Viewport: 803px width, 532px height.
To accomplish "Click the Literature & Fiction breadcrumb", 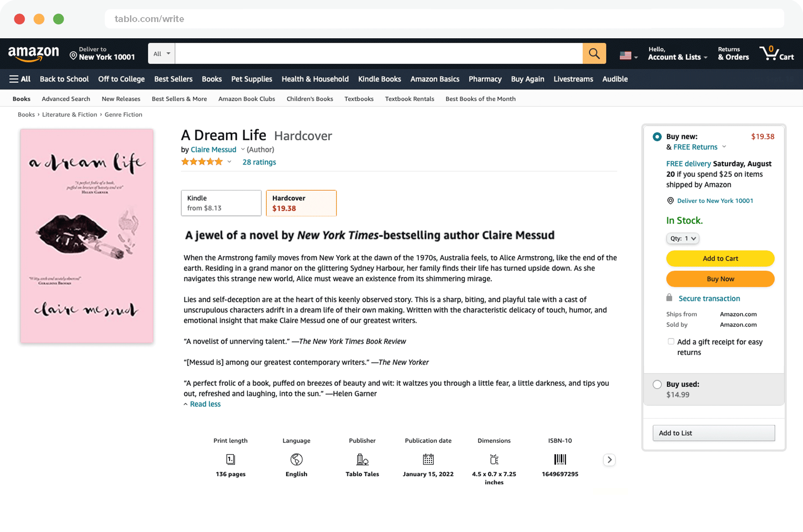I will 70,115.
